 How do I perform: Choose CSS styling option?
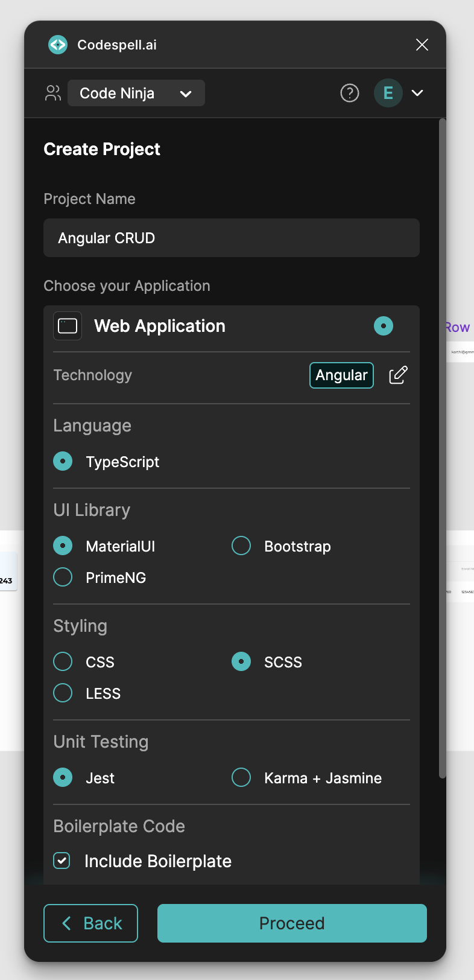coord(63,661)
